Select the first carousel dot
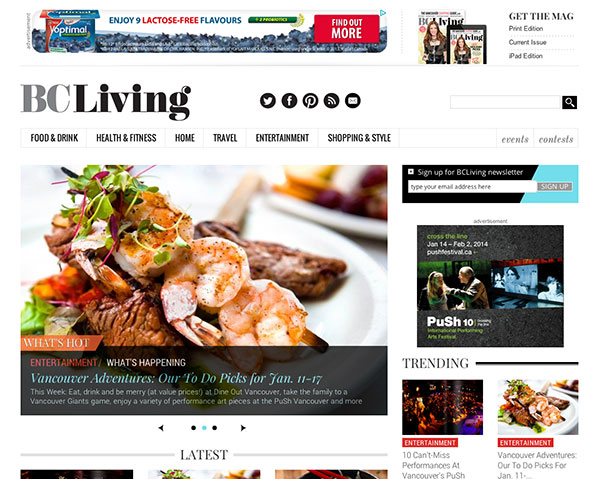600x479 pixels. (194, 428)
